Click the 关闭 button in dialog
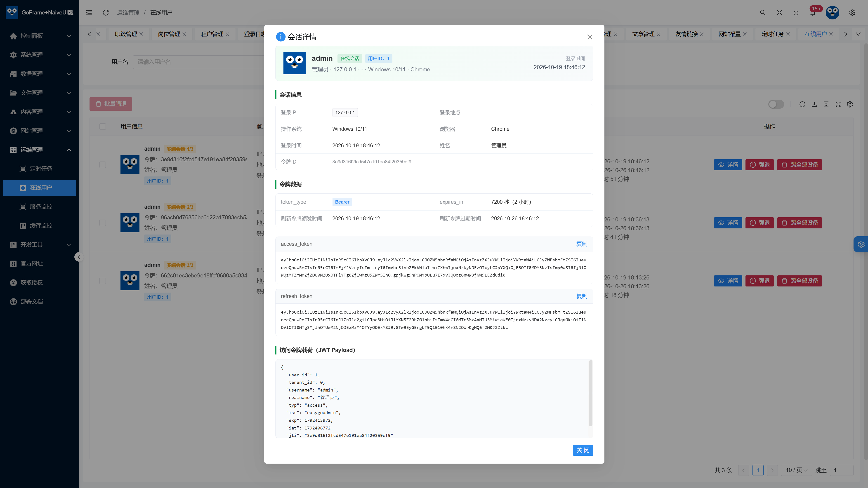This screenshot has width=868, height=488. click(583, 450)
